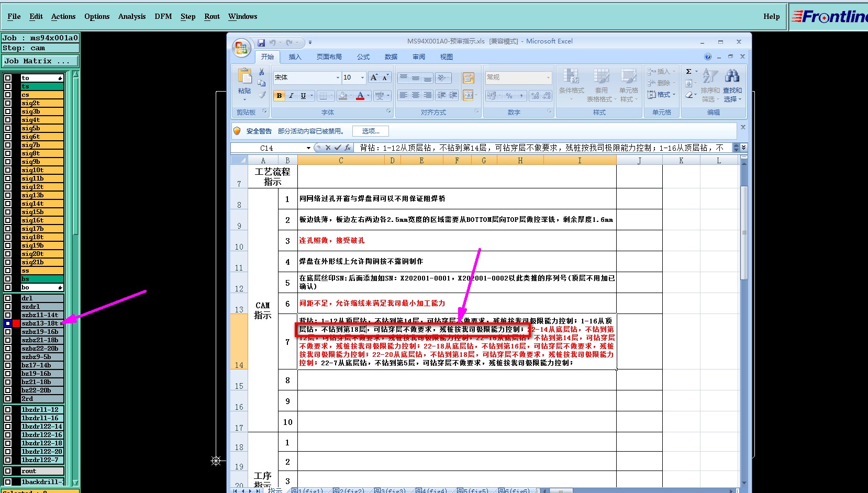The width and height of the screenshot is (868, 493).
Task: Click the insert function fx icon
Action: tap(347, 148)
